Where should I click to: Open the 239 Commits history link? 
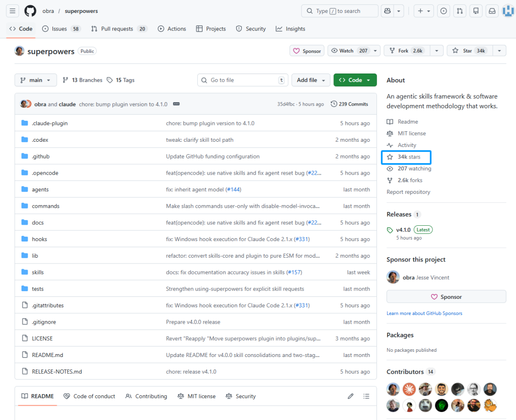pos(349,104)
